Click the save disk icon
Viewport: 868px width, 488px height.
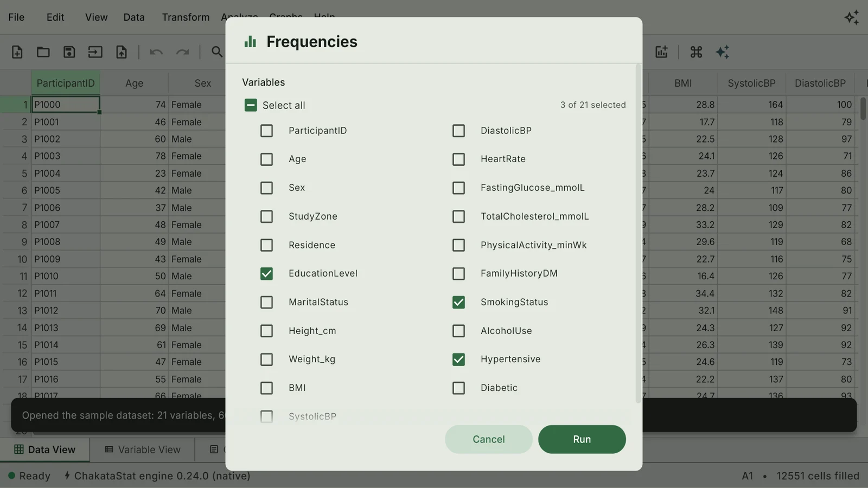click(x=69, y=52)
